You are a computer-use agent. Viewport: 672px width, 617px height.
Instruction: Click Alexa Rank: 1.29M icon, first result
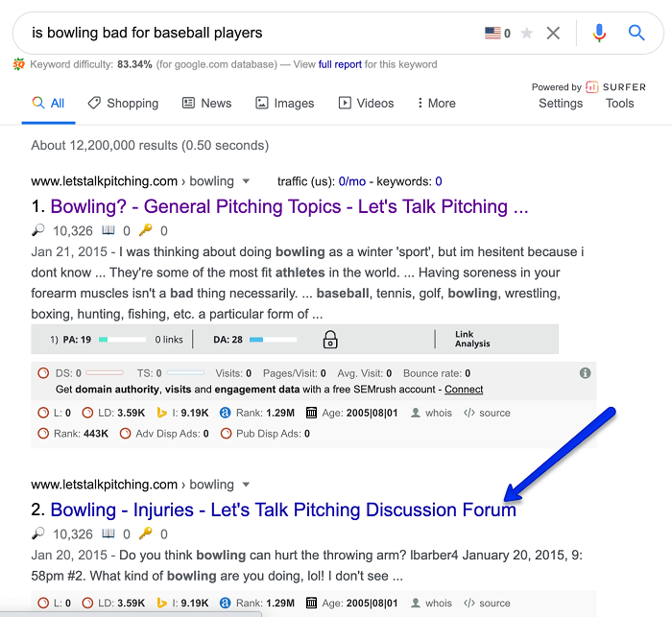click(x=225, y=413)
